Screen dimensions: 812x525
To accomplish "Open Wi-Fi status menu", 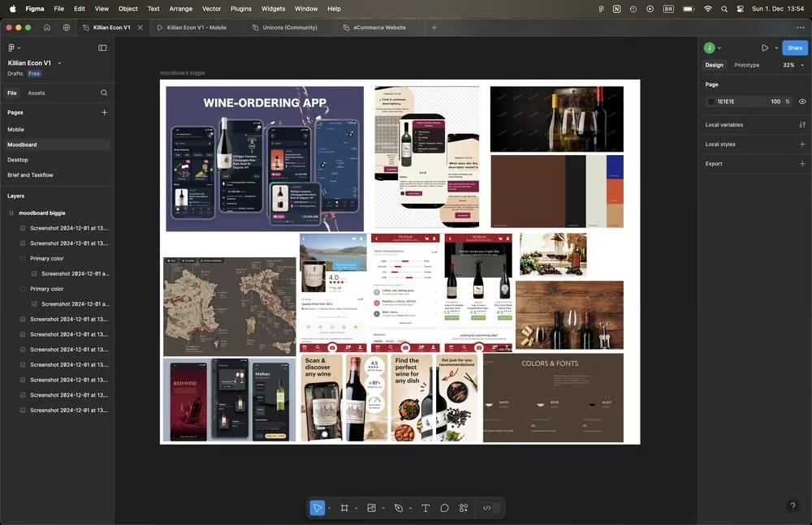I will tap(707, 9).
